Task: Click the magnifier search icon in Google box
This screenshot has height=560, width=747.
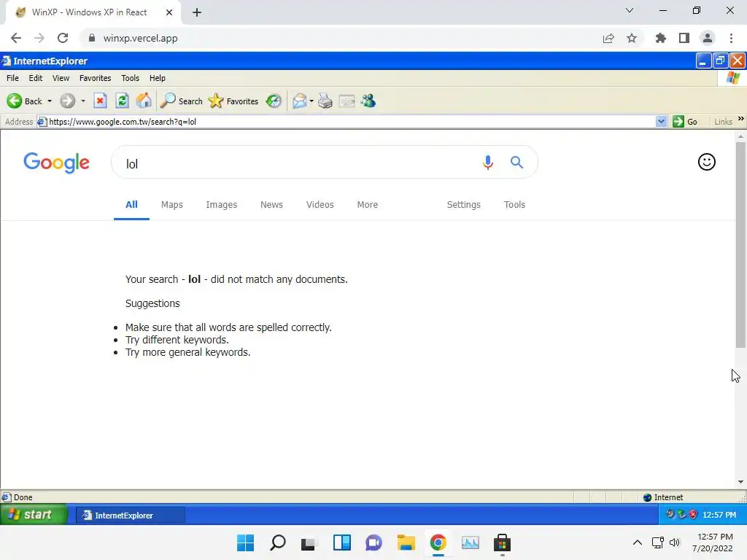Action: click(x=517, y=163)
